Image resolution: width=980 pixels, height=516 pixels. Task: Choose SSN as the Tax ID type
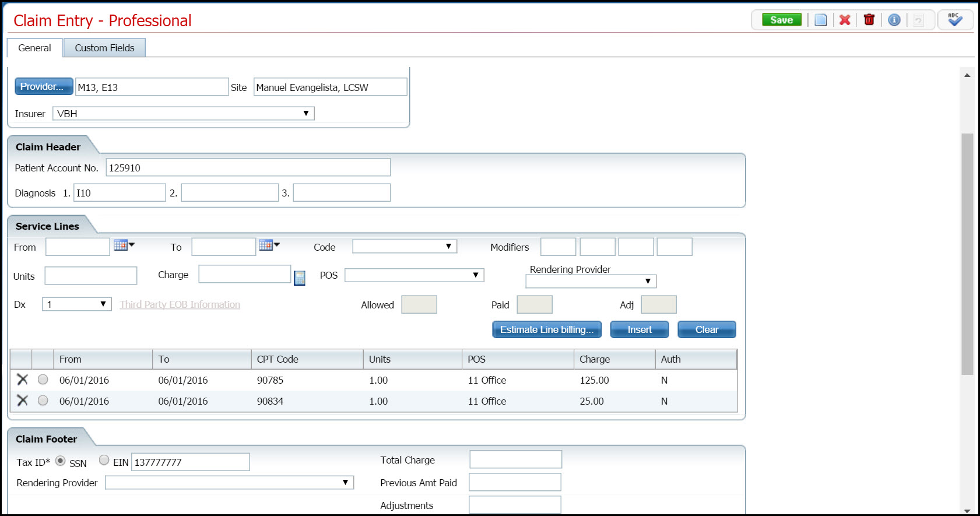pyautogui.click(x=61, y=461)
